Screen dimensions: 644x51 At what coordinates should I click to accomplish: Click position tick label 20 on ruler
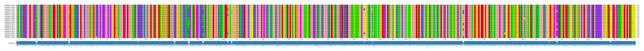[x=42, y=40]
